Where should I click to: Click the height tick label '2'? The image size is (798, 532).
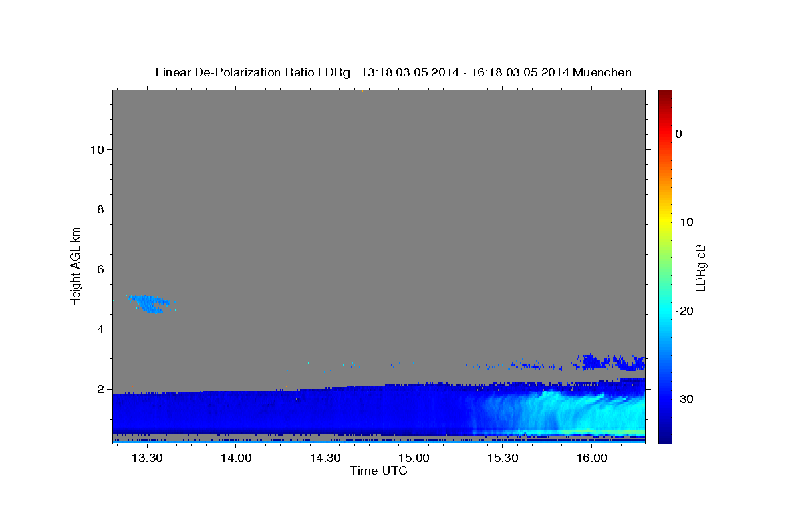pos(100,390)
